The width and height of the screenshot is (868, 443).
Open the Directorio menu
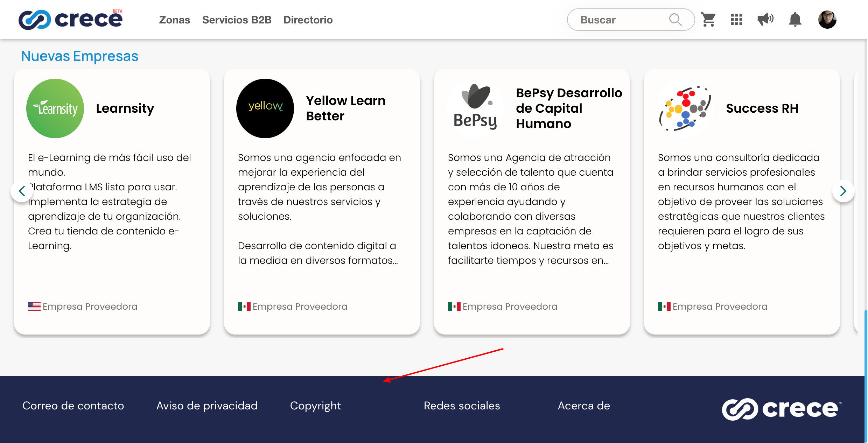tap(308, 20)
